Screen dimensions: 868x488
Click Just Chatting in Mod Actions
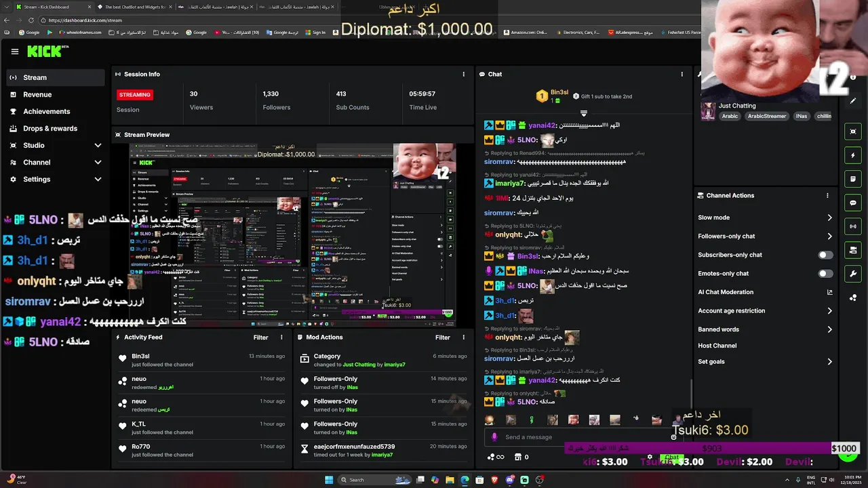pyautogui.click(x=359, y=365)
